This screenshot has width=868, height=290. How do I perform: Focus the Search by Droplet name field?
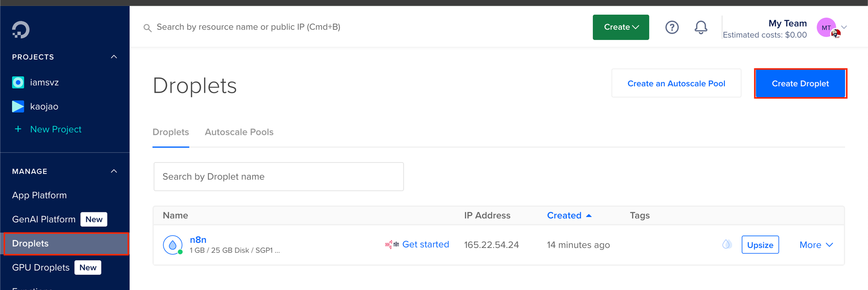tap(279, 176)
